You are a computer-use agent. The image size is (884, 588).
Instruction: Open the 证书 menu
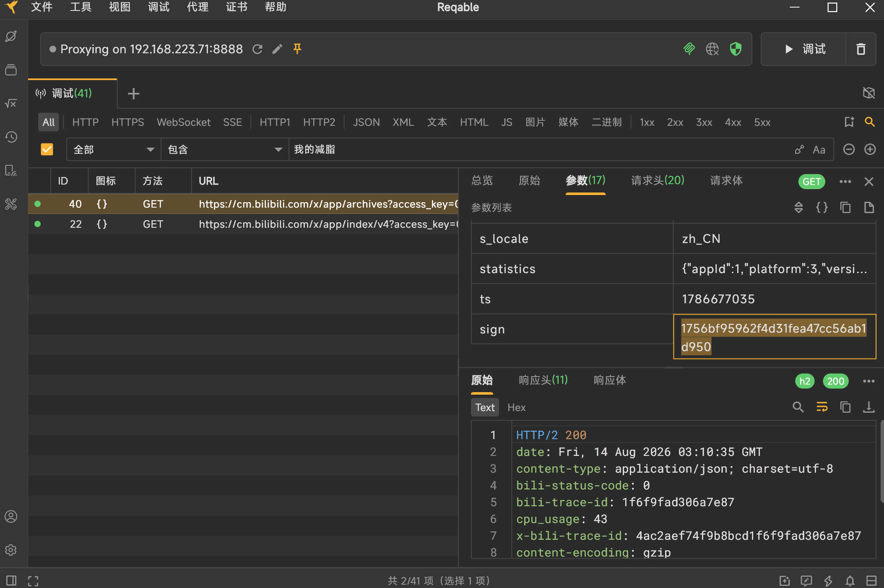pyautogui.click(x=237, y=7)
